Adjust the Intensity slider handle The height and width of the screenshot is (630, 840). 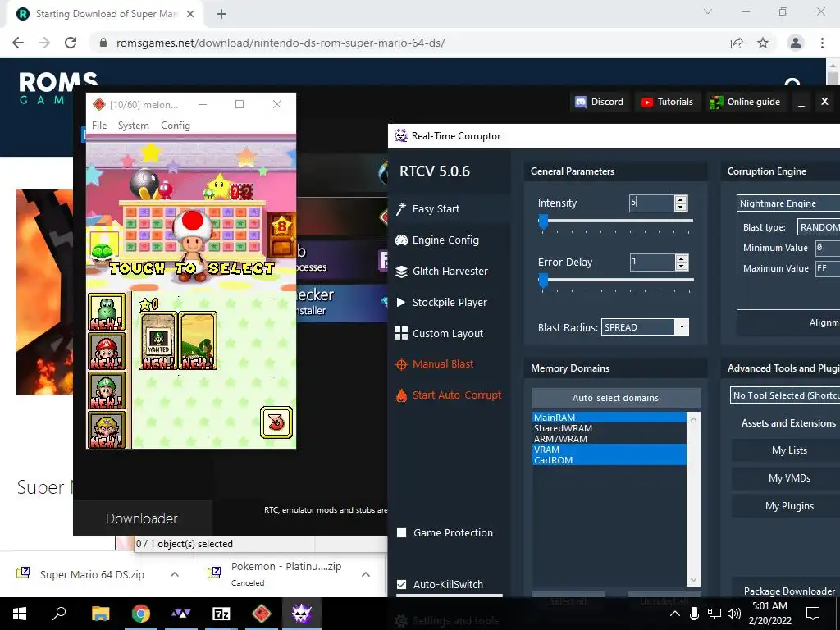543,221
